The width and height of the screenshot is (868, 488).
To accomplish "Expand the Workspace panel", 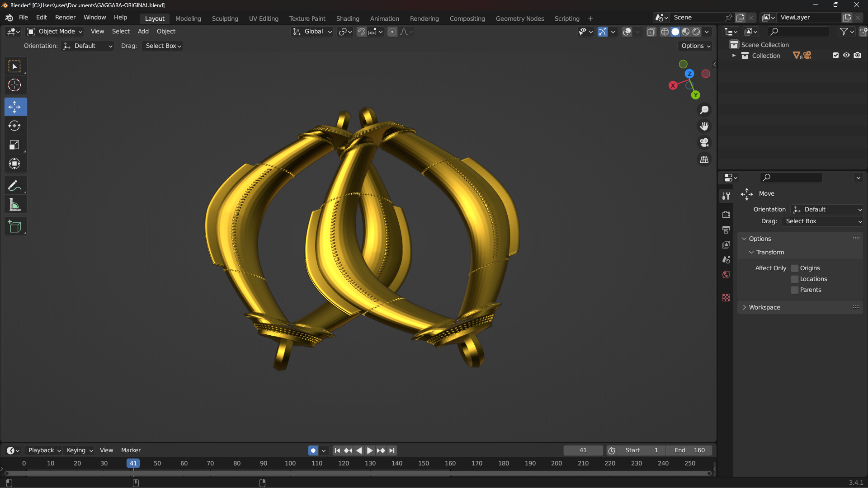I will [764, 307].
